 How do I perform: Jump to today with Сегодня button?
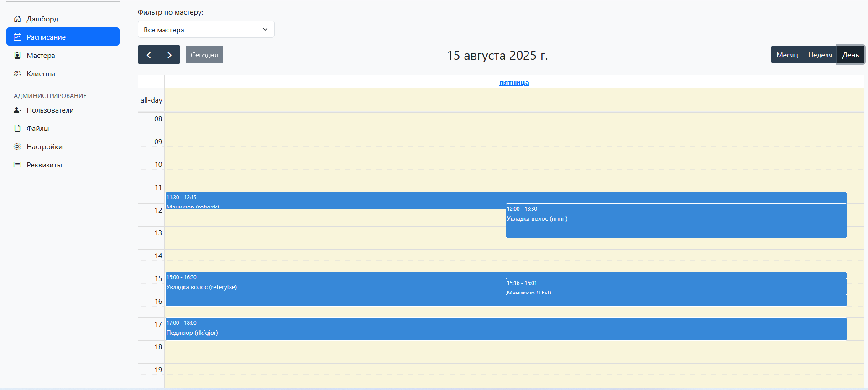[x=204, y=55]
